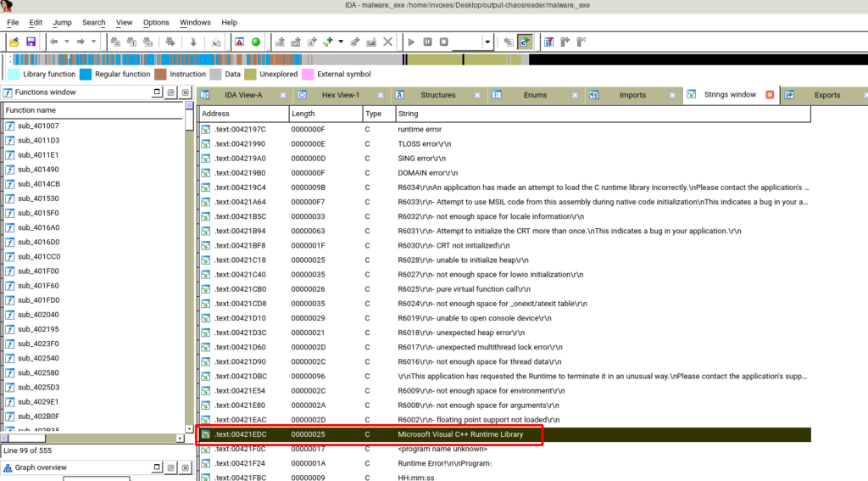
Task: Sort functions by Function name header
Action: (x=93, y=110)
